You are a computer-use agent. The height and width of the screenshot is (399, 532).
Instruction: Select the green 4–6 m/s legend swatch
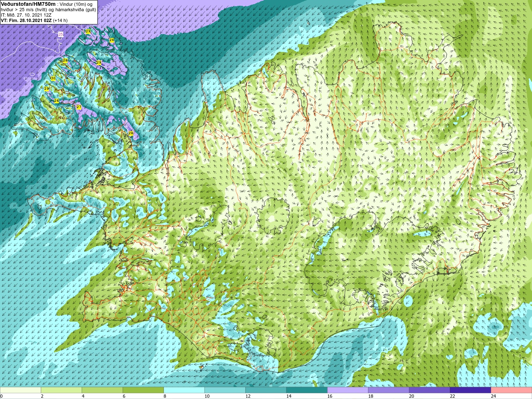(102, 390)
